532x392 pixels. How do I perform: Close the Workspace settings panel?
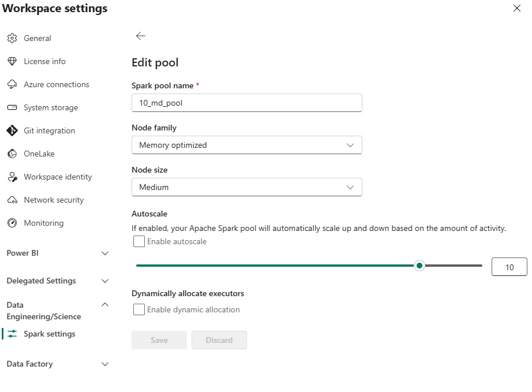click(517, 8)
